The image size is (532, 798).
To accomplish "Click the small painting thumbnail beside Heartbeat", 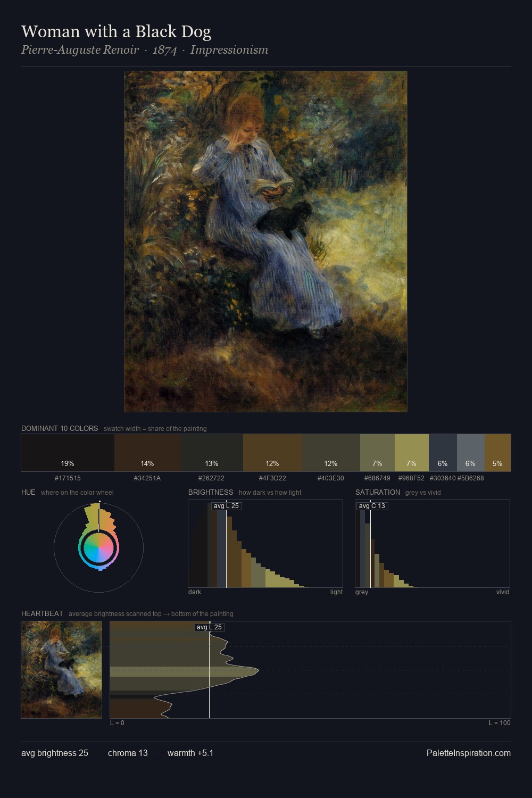I will point(61,670).
